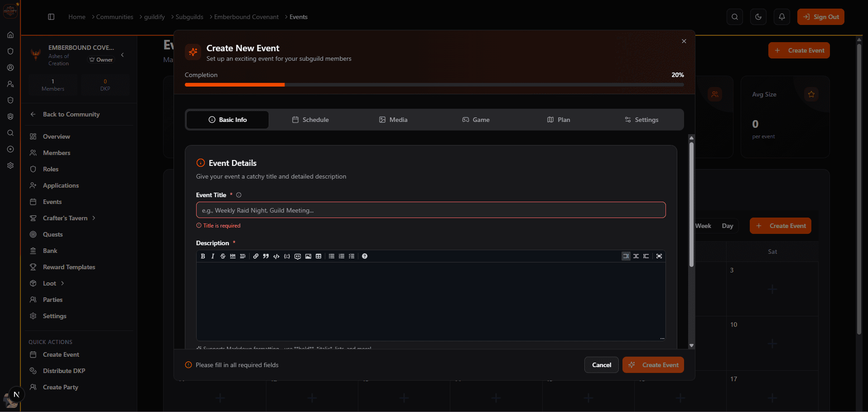Add a blockquote in the description editor
This screenshot has width=868, height=412.
266,256
